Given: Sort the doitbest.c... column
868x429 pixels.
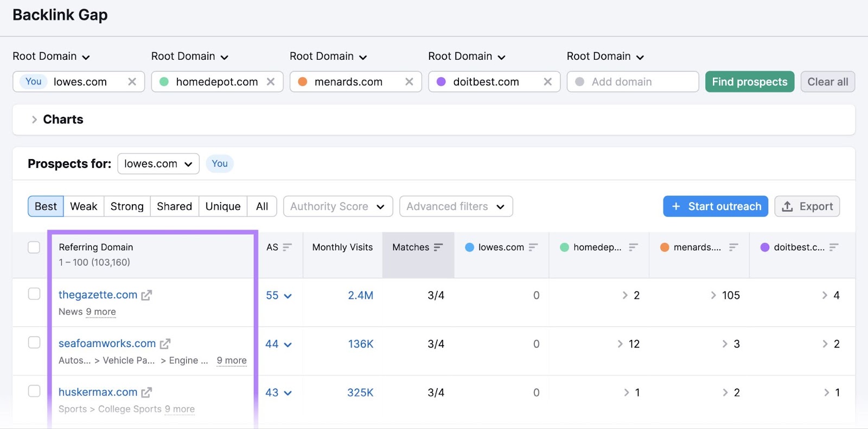Looking at the screenshot, I should click(834, 247).
